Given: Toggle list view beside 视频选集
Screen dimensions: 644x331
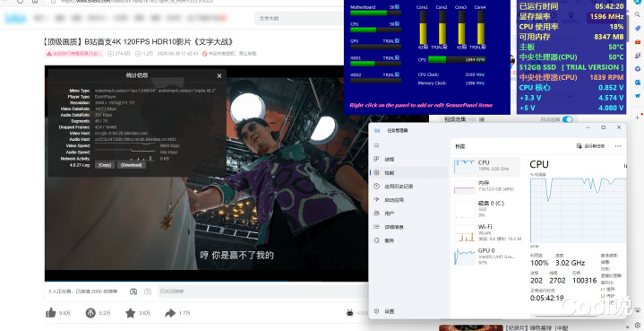Looking at the screenshot, I should 482,119.
